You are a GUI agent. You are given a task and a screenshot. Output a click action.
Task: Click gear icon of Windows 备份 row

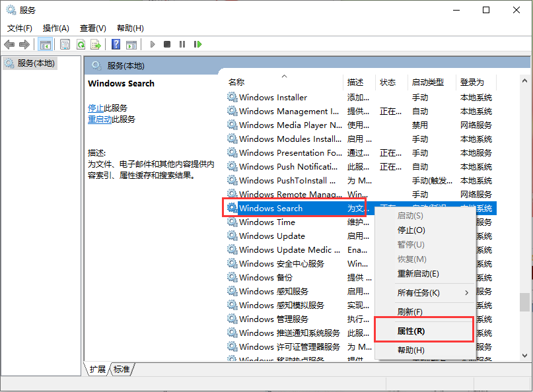coord(232,277)
